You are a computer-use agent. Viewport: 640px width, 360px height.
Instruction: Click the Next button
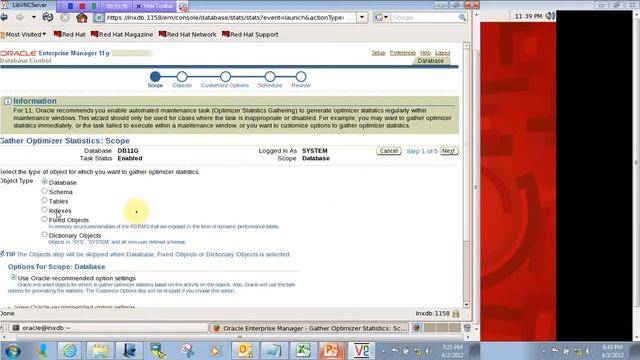point(449,151)
